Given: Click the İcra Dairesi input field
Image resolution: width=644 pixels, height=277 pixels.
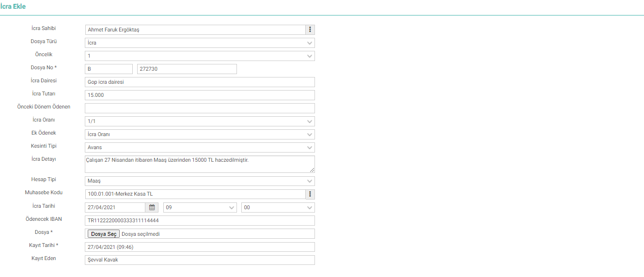Looking at the screenshot, I should 200,82.
